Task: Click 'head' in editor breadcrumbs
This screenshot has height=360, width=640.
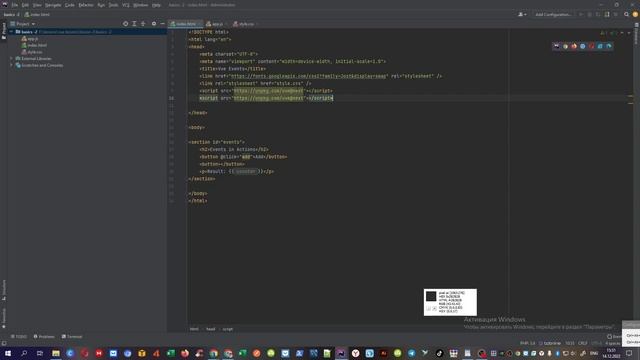Action: point(210,329)
